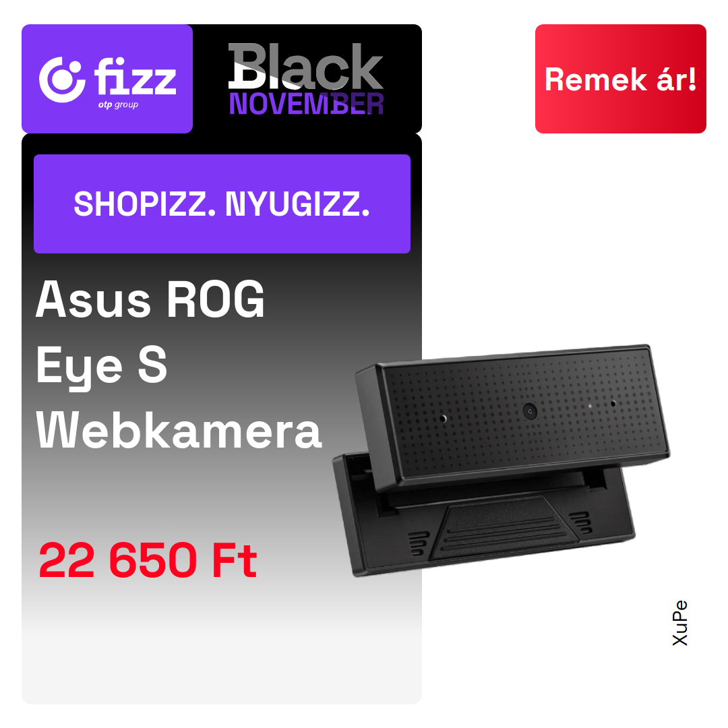
Task: Click the fizz wordmark text
Action: point(135,77)
